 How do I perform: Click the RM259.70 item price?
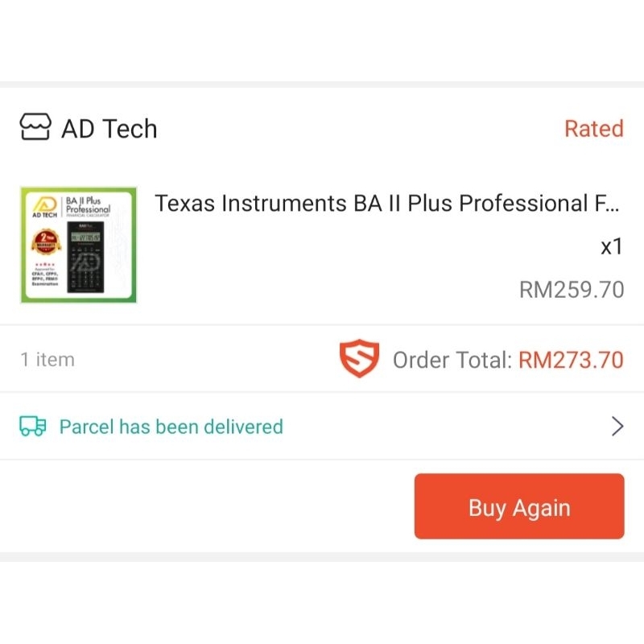click(x=571, y=290)
